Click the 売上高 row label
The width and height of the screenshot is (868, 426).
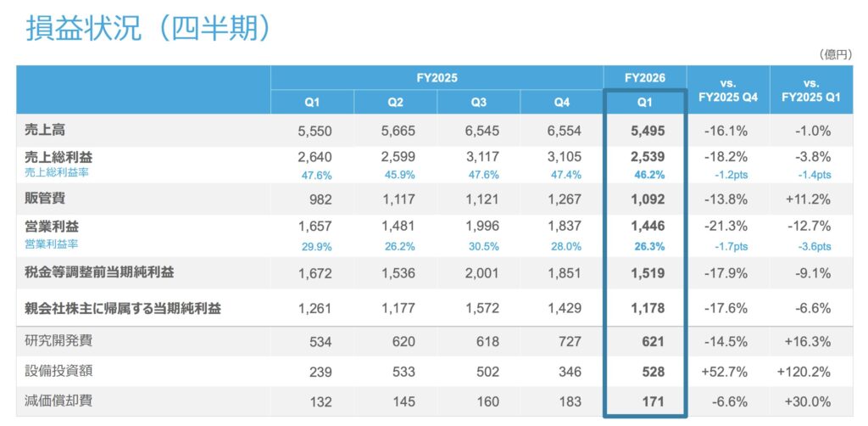pos(46,131)
